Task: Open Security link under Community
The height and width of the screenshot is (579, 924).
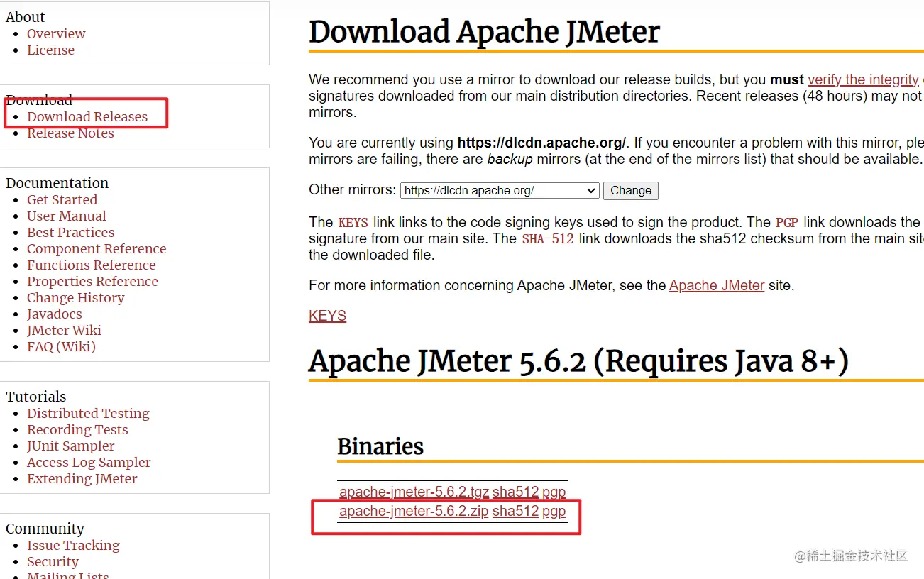Action: coord(53,562)
